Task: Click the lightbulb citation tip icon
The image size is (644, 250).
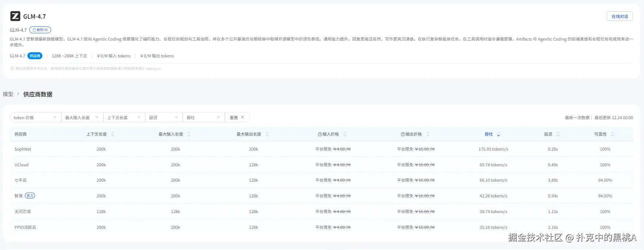Action: [x=12, y=68]
